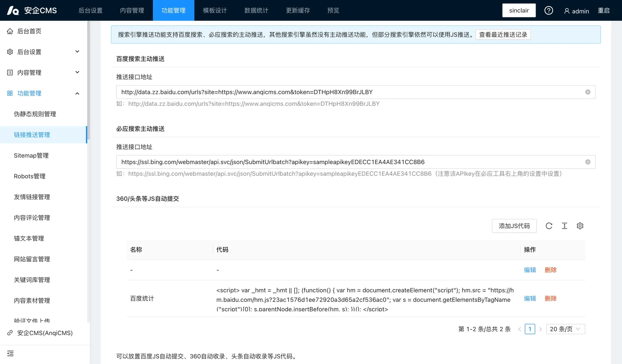Edit the blank-name JS row
Screen dimensions: 622x364
[530, 270]
